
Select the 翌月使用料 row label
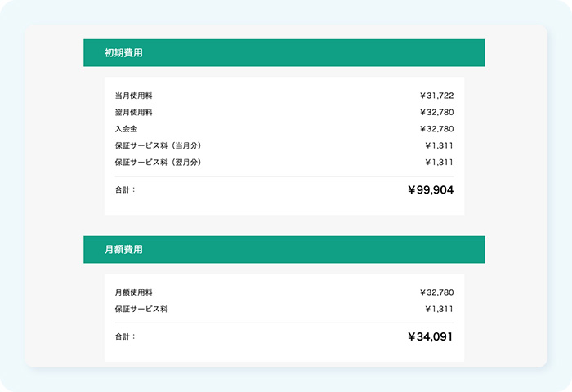pyautogui.click(x=134, y=112)
